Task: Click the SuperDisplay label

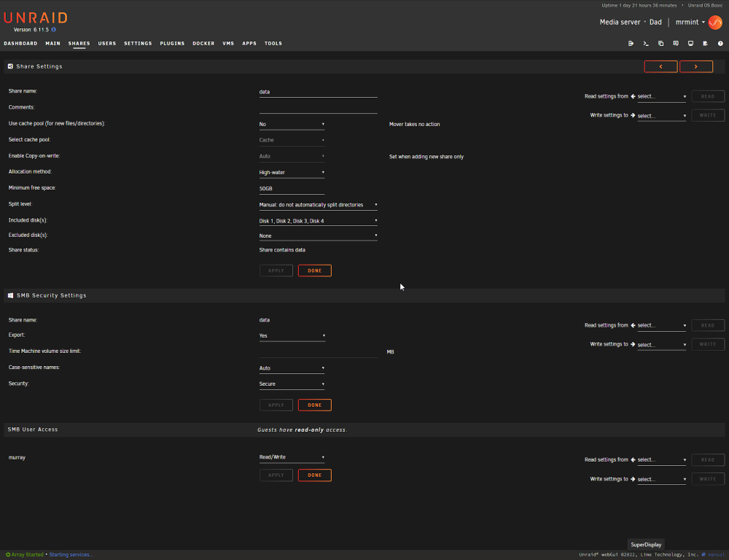Action: coord(646,545)
